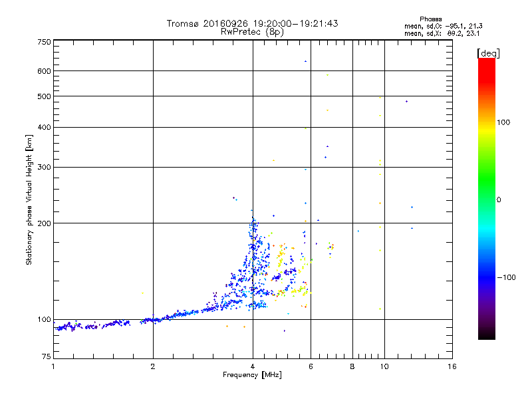Click the y-axis label "300"
Image resolution: width=532 pixels, height=399 pixels.
coord(44,167)
